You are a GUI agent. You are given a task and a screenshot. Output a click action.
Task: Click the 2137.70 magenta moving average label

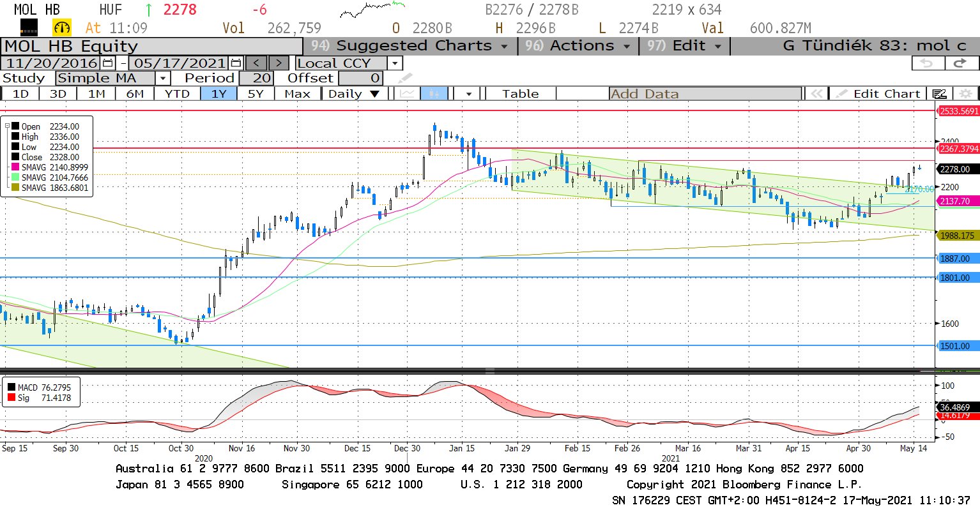tap(958, 201)
